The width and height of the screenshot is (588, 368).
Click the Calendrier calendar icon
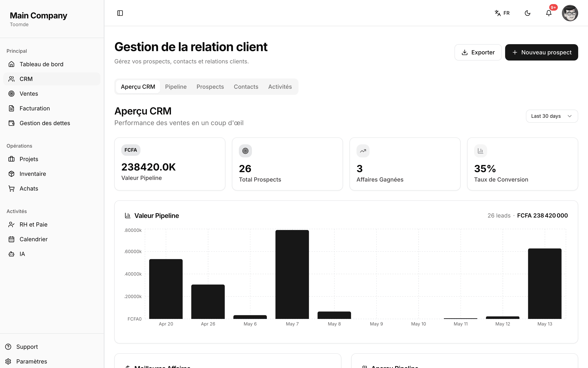(x=11, y=239)
